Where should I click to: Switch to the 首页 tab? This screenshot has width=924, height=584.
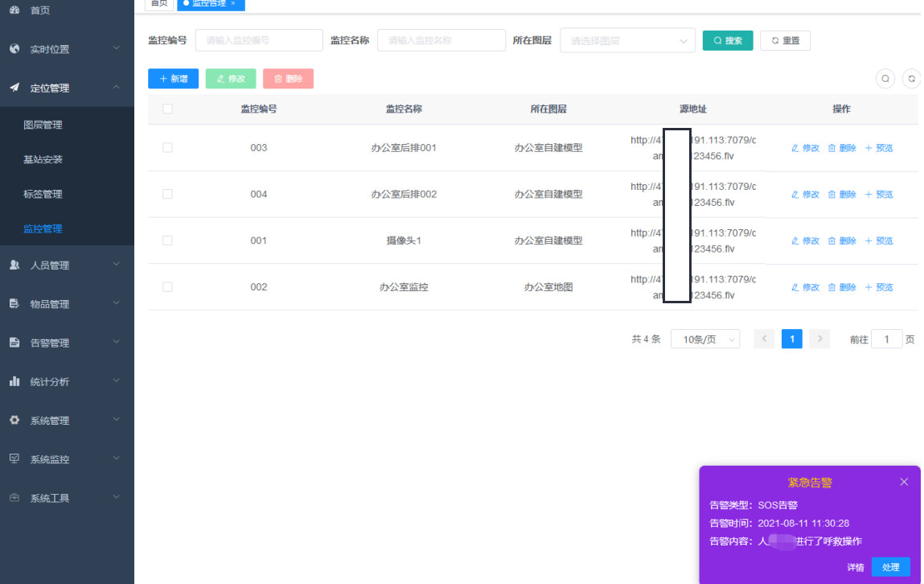[159, 4]
